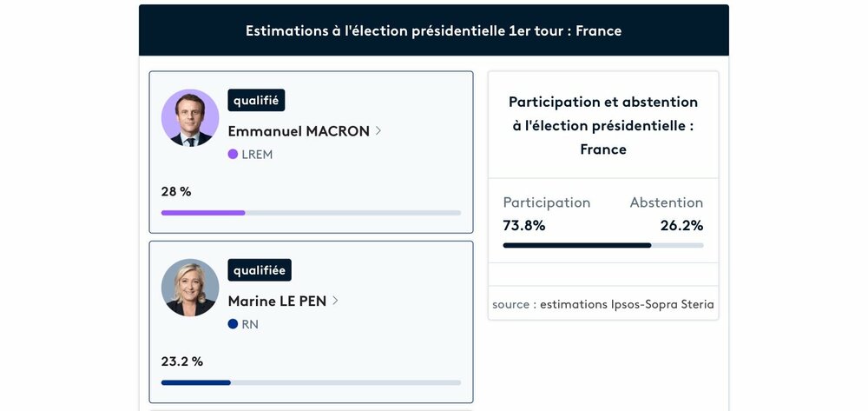Click Emmanuel Macron's portrait photo
The width and height of the screenshot is (868, 411).
(190, 118)
